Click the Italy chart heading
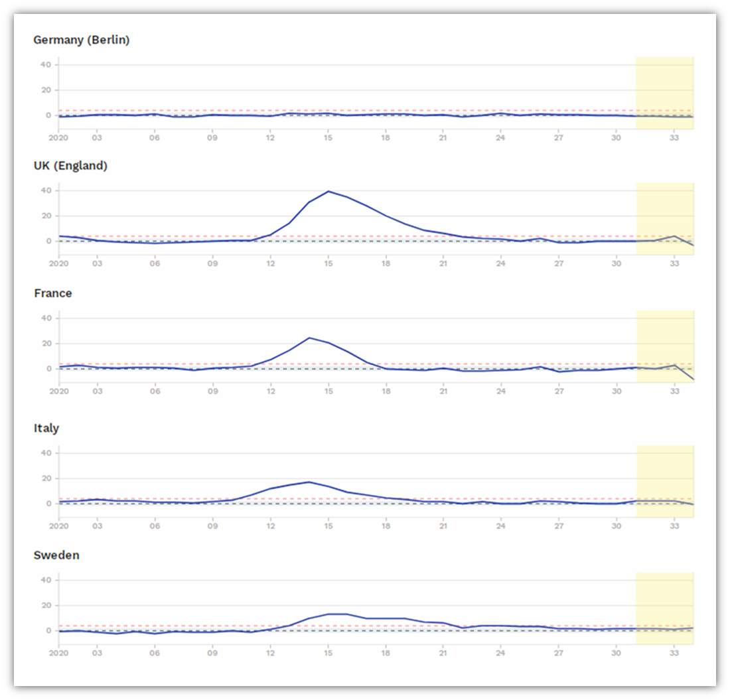This screenshot has height=700, width=730. click(46, 429)
